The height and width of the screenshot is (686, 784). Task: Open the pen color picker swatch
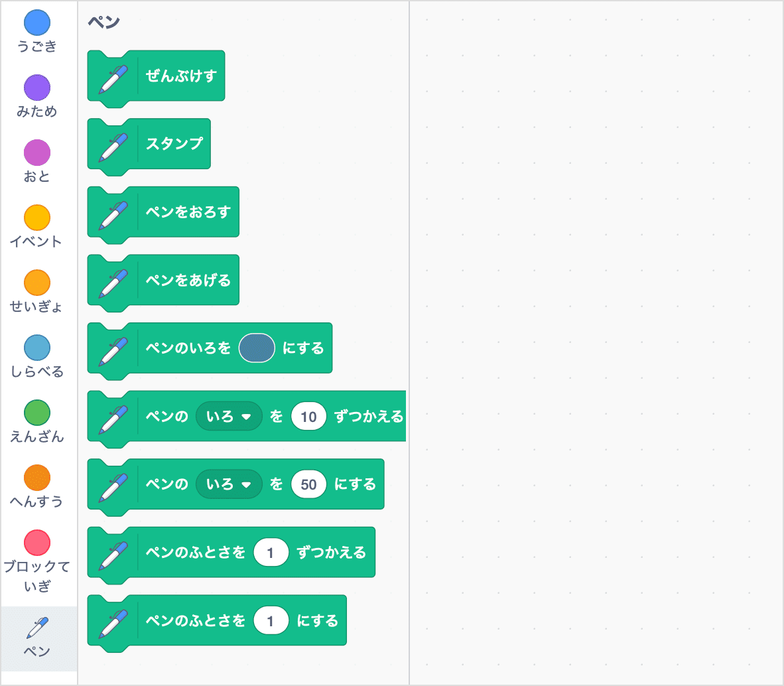(257, 348)
